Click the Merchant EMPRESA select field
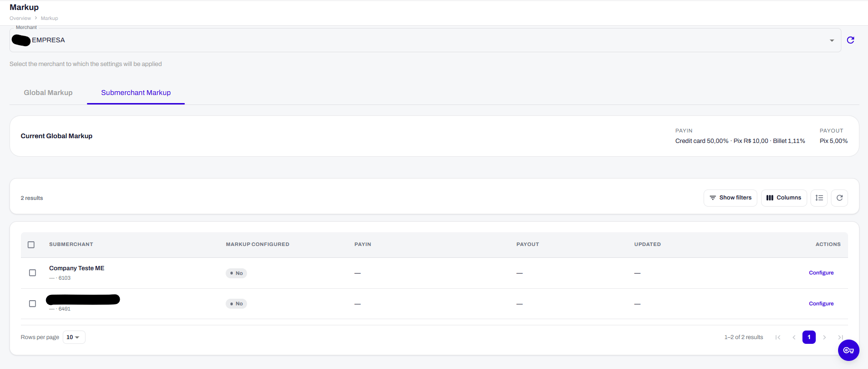Image resolution: width=868 pixels, height=369 pixels. click(425, 40)
